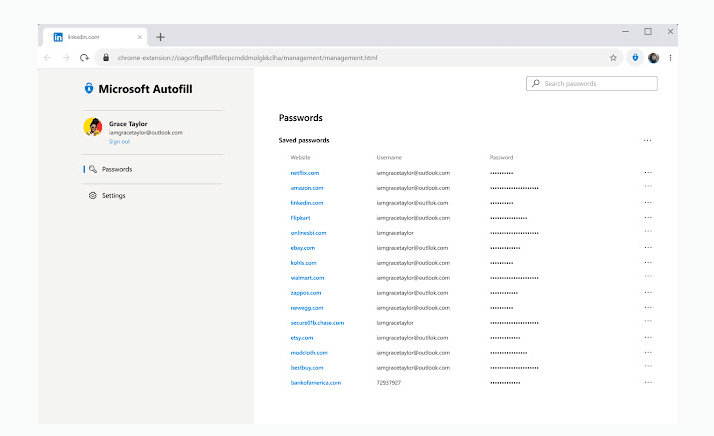This screenshot has width=714, height=436.
Task: Open more options for chase.com row
Action: (648, 321)
